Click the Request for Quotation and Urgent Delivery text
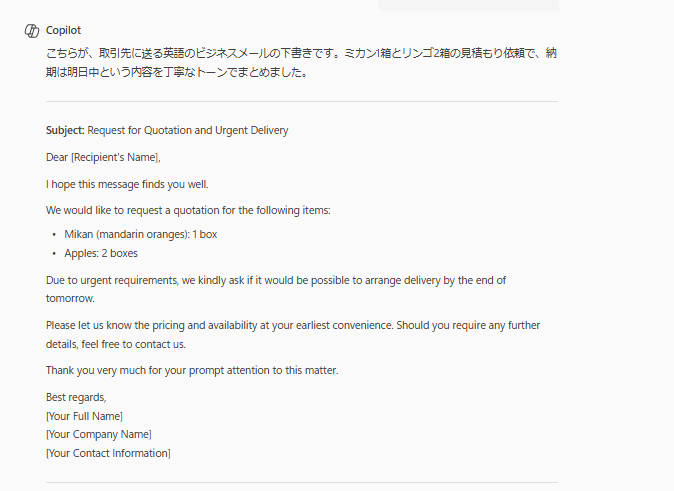The image size is (674, 491). tap(188, 130)
